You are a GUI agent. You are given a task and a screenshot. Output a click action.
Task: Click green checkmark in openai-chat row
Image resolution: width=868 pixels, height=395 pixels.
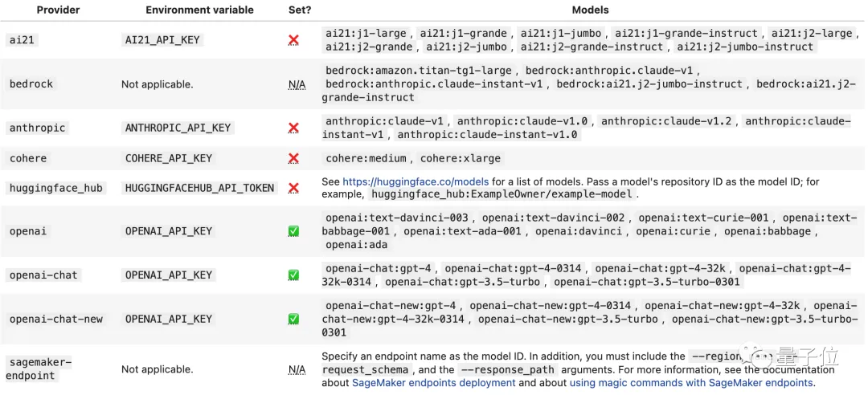click(293, 275)
